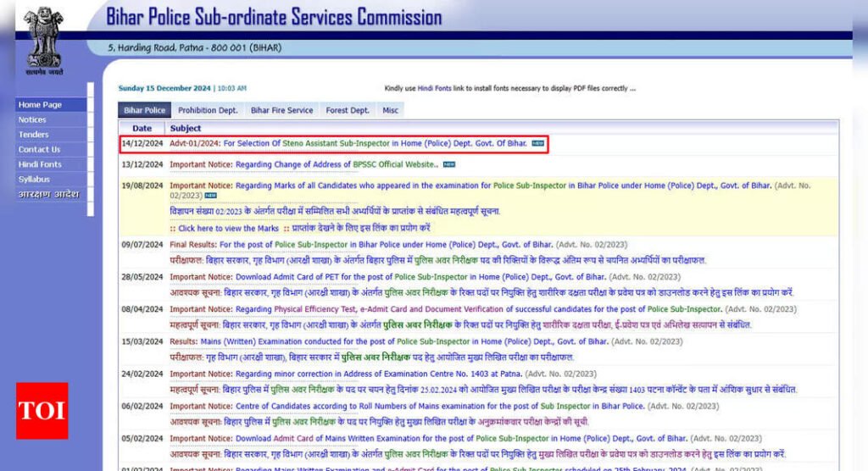Click Hindi परीक्षाफल line under 09/07/2024
This screenshot has height=471, width=868.
point(438,260)
